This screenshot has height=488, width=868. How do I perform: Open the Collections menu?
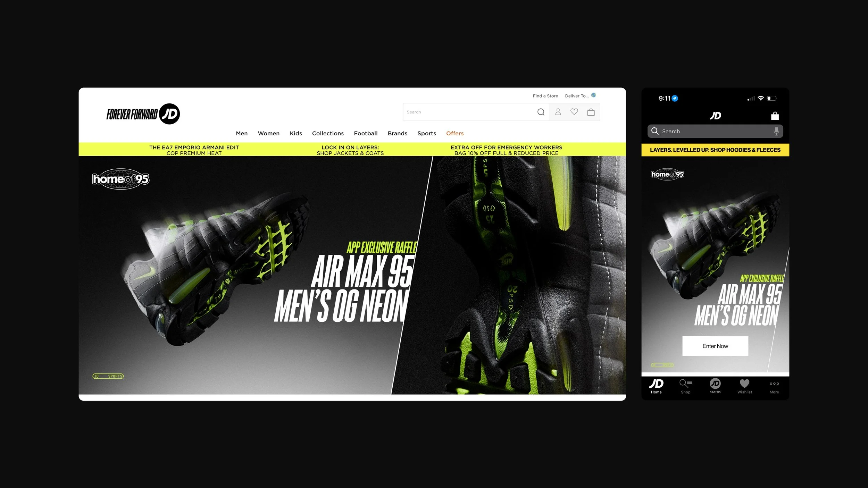(328, 134)
